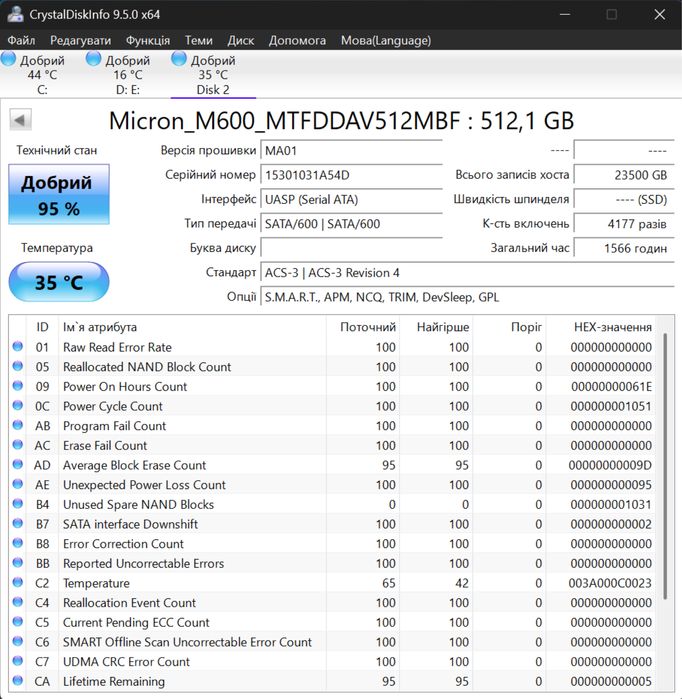Click the Найгірше column header
682x699 pixels.
pyautogui.click(x=436, y=327)
